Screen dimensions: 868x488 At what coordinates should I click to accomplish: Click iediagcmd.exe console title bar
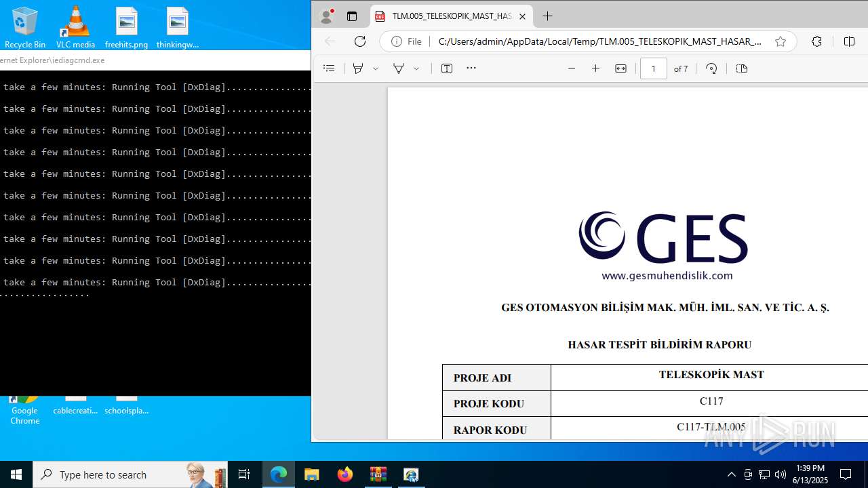click(155, 60)
